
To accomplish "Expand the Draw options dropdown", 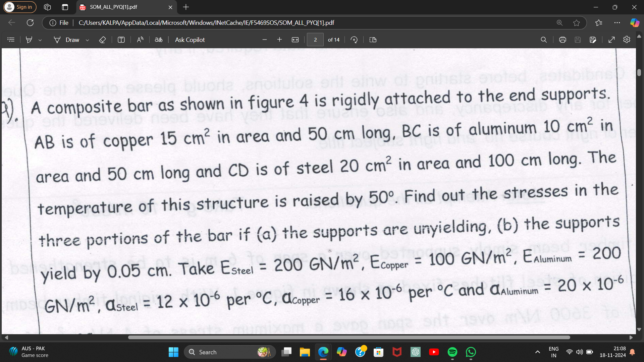I will point(87,40).
